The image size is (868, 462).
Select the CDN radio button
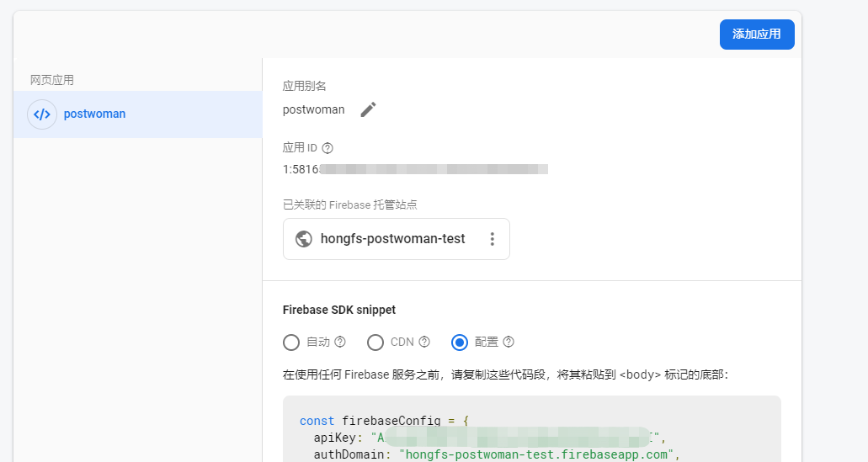click(x=375, y=343)
